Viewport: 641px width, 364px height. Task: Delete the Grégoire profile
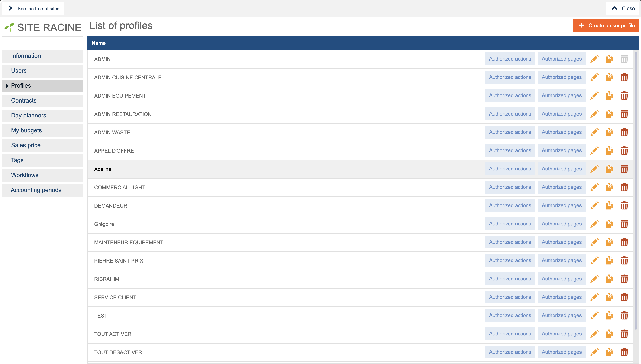point(624,224)
